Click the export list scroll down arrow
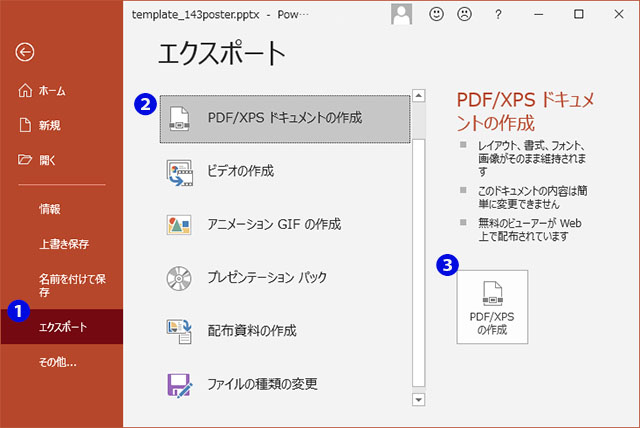This screenshot has height=428, width=640. [418, 399]
